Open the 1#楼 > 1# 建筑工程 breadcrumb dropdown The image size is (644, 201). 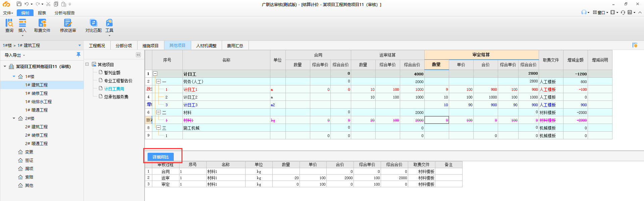[x=79, y=46]
